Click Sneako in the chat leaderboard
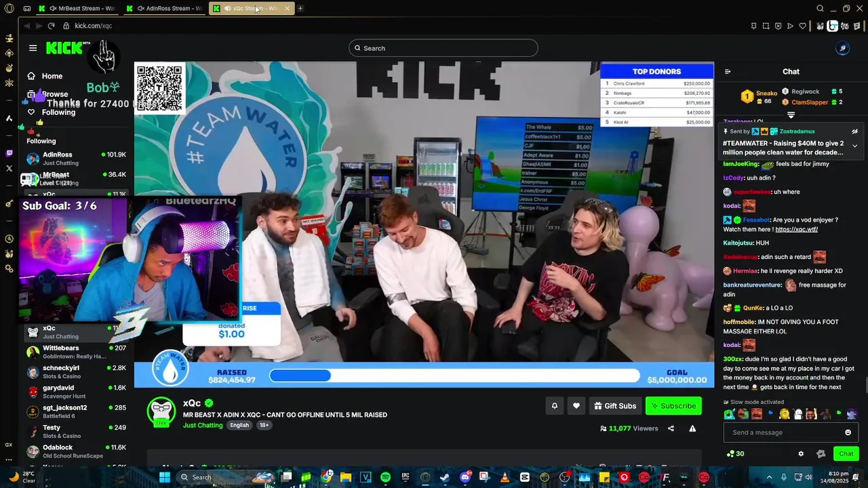Image resolution: width=868 pixels, height=488 pixels. (x=766, y=94)
